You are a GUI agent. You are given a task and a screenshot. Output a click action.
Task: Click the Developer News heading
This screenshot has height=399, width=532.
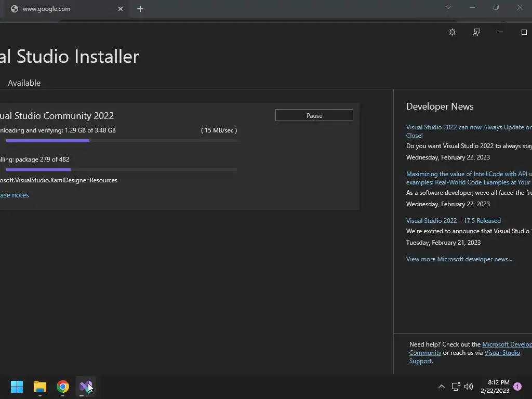[x=440, y=107]
